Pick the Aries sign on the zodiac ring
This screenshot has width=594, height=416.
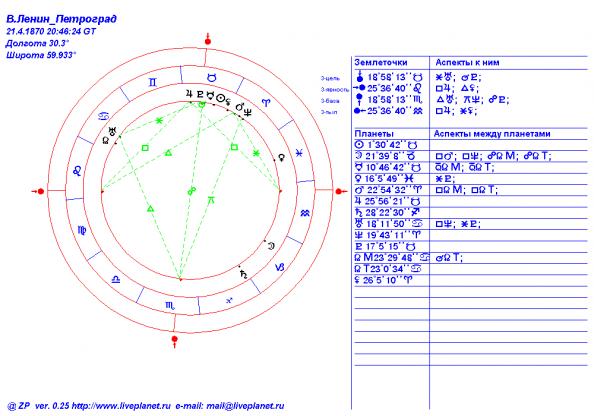[267, 102]
